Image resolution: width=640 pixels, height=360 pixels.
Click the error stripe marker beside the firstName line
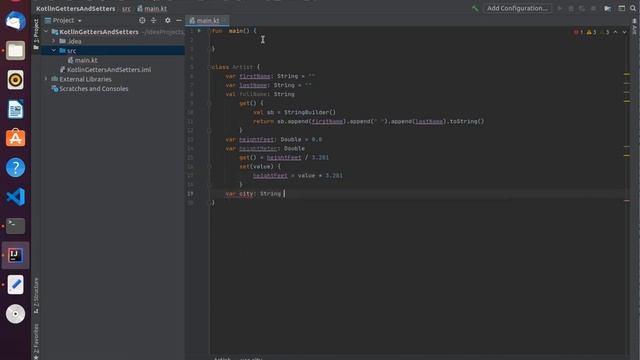pyautogui.click(x=627, y=74)
